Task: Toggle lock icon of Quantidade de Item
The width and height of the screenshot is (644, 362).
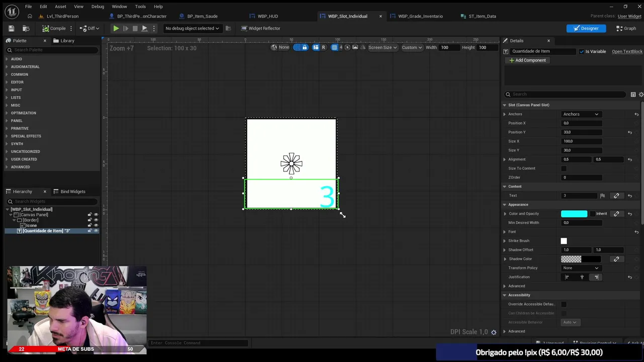Action: (x=90, y=231)
